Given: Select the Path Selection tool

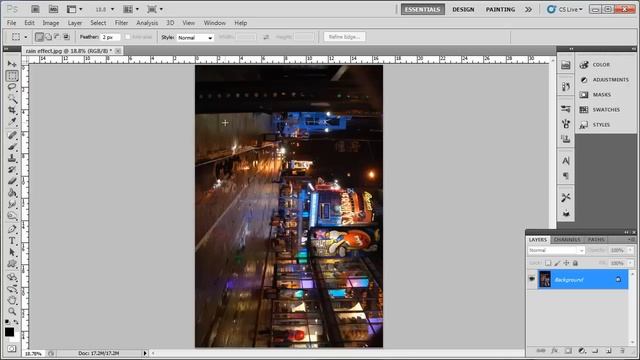Looking at the screenshot, I should coord(12,252).
